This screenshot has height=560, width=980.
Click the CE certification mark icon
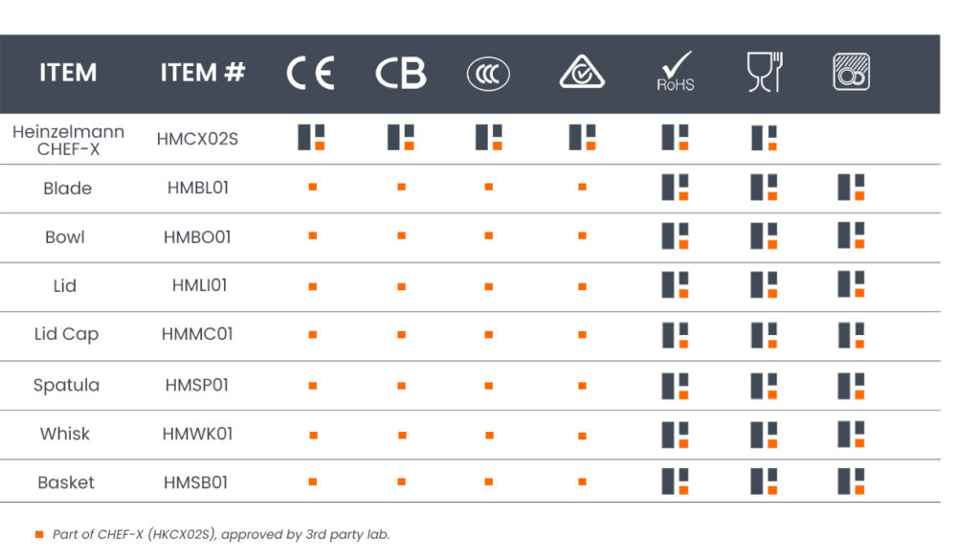311,74
